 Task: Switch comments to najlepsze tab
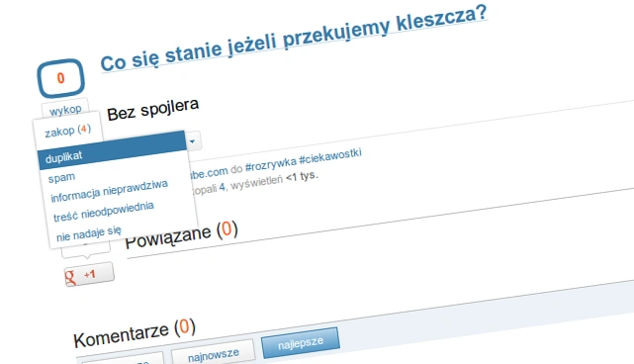tap(301, 343)
